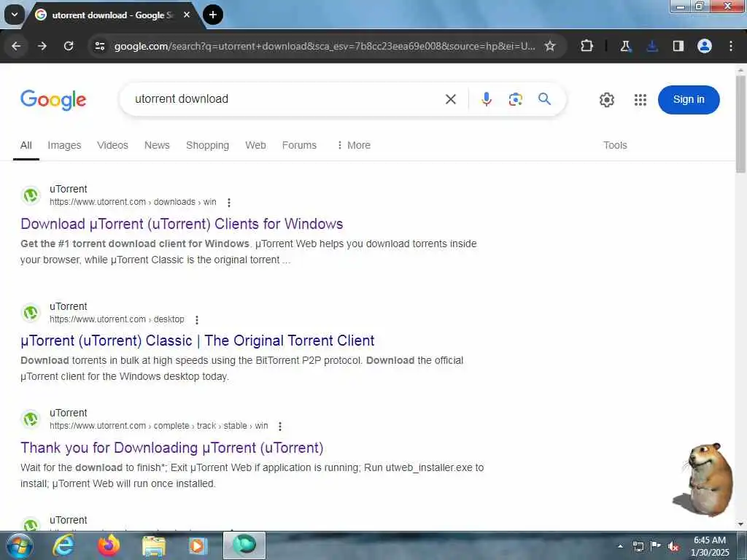
Task: Bookmark this page with the star icon
Action: coord(550,46)
